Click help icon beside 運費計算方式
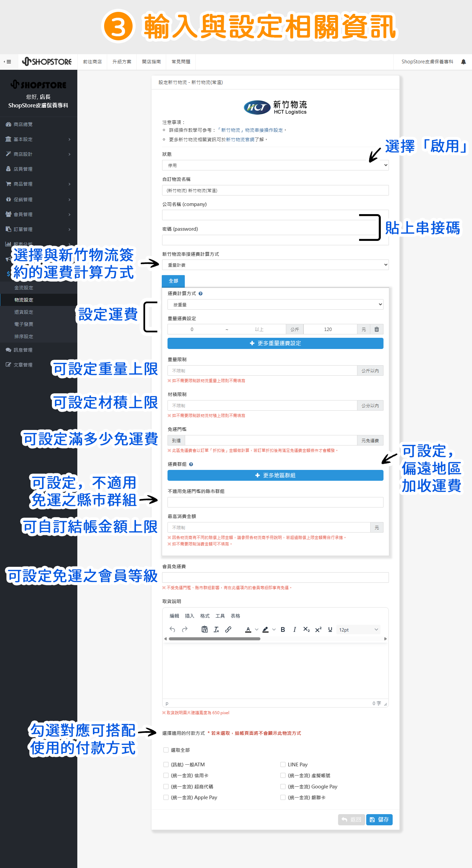The width and height of the screenshot is (472, 868). tap(200, 294)
